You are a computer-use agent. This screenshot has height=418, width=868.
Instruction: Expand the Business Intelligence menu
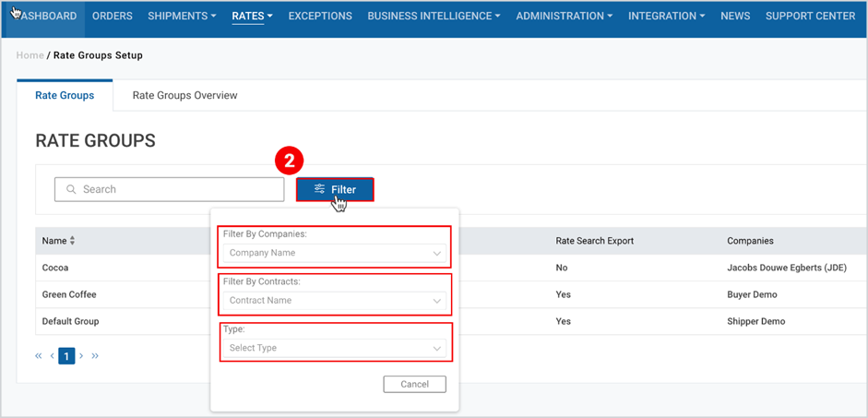pyautogui.click(x=434, y=16)
